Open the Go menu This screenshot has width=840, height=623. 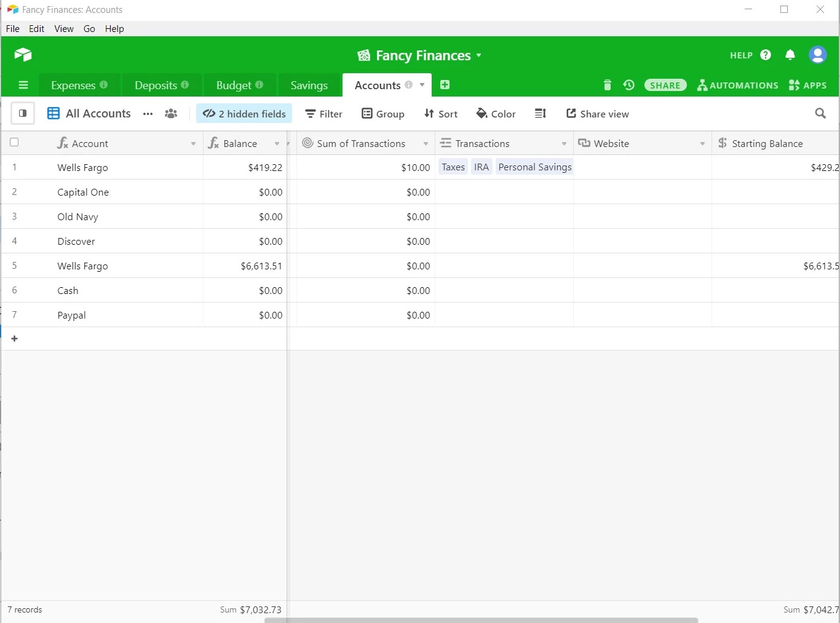(x=89, y=28)
